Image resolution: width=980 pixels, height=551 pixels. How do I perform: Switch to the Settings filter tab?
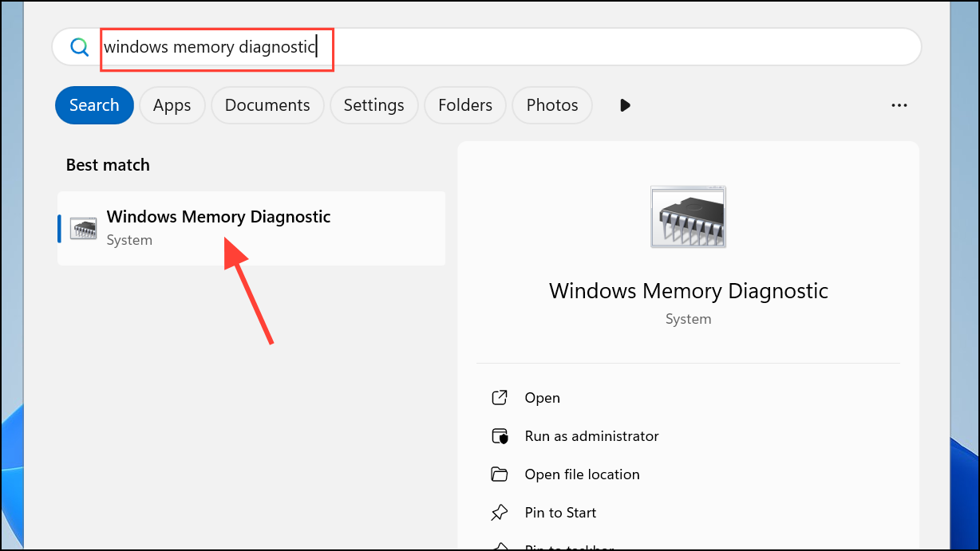pos(373,105)
